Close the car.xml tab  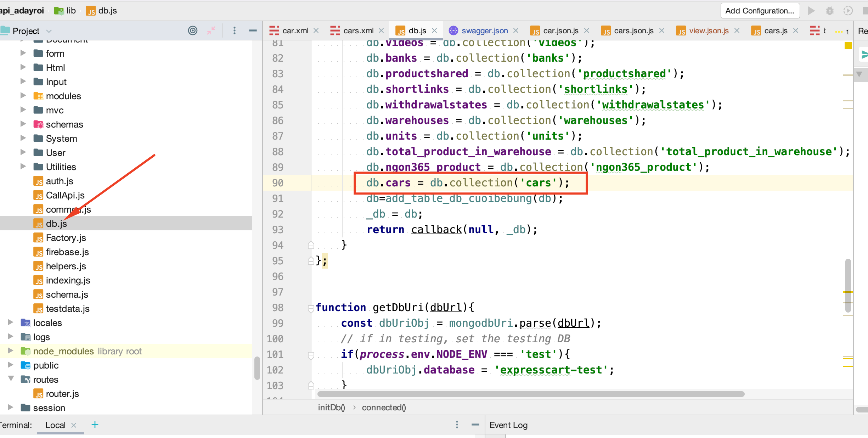[316, 31]
